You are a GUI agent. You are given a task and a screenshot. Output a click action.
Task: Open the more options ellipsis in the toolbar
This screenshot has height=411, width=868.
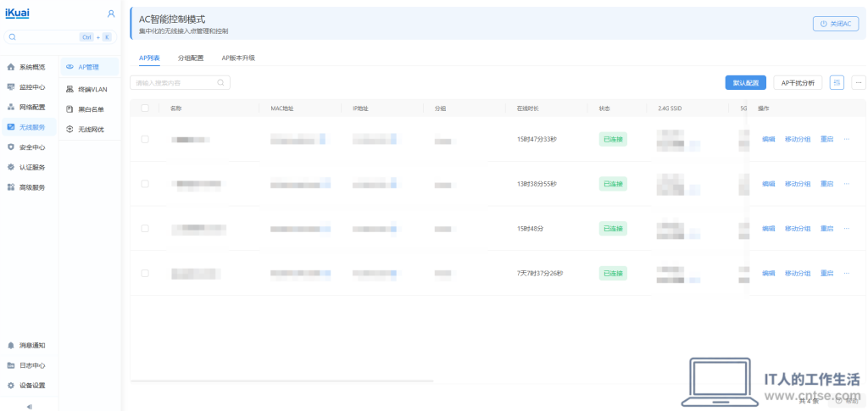coord(859,83)
